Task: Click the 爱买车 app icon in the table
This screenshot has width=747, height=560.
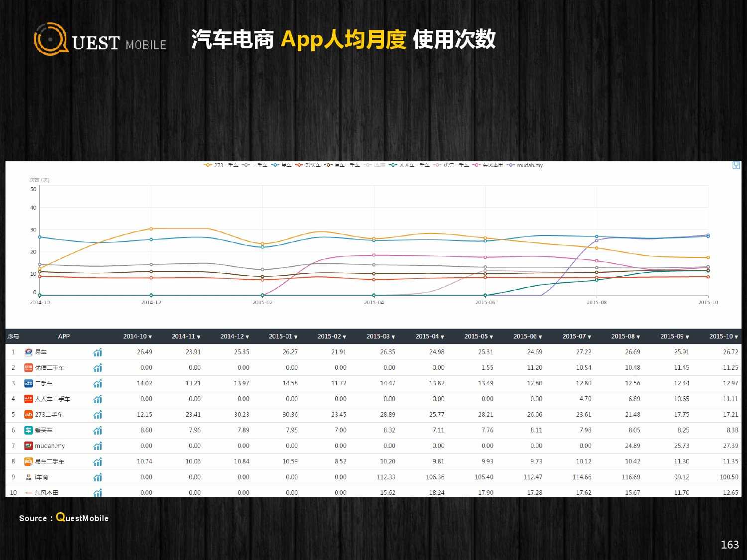Action: click(28, 430)
